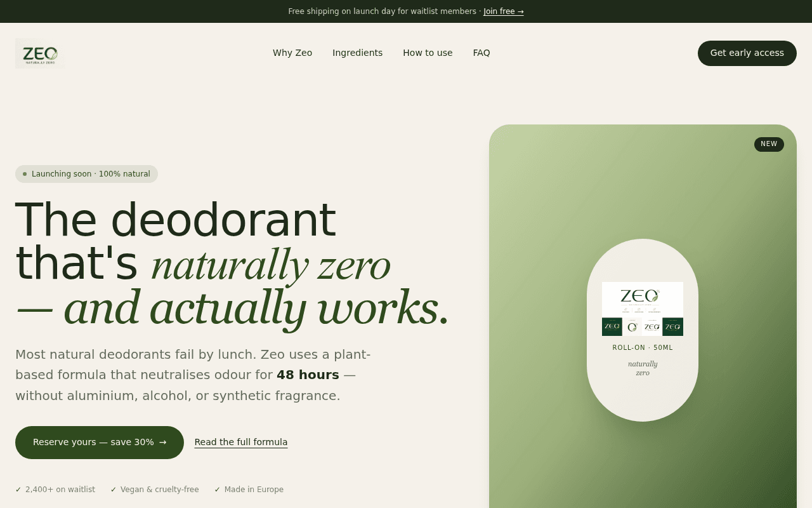
Task: Click 'naturally zero' caption under product label
Action: (x=643, y=368)
